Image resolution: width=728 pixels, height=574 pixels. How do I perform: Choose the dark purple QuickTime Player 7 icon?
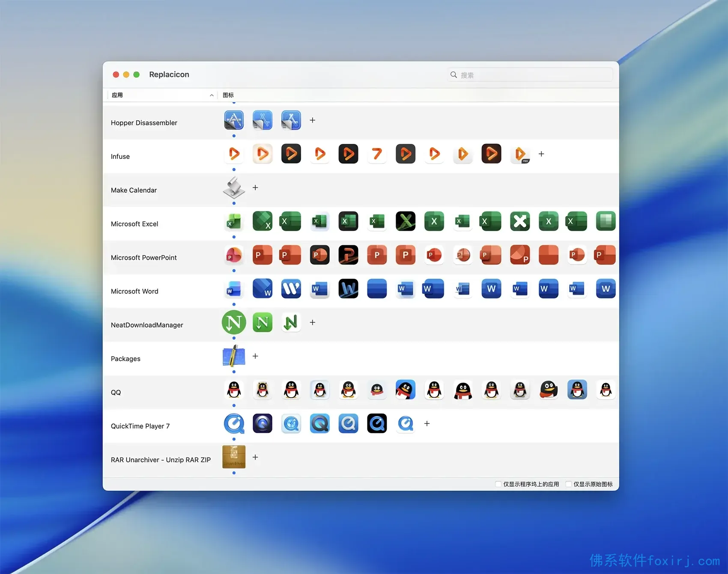[263, 424]
